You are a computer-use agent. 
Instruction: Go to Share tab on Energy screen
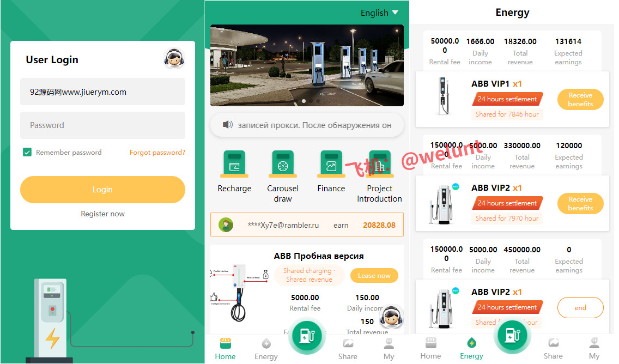pos(553,349)
